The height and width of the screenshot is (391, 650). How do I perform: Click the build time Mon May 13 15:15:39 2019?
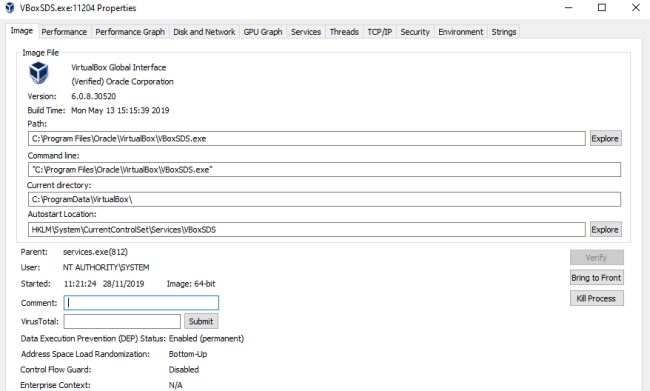pos(120,110)
